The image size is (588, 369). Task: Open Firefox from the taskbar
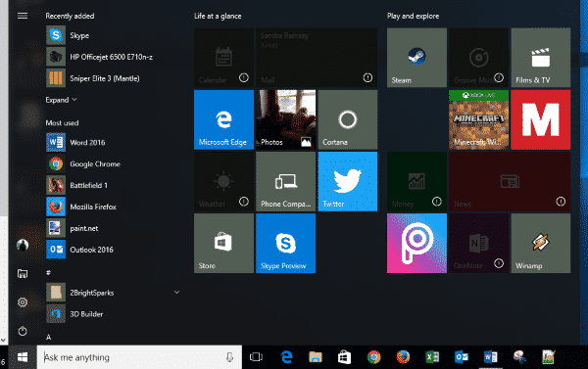click(x=403, y=357)
